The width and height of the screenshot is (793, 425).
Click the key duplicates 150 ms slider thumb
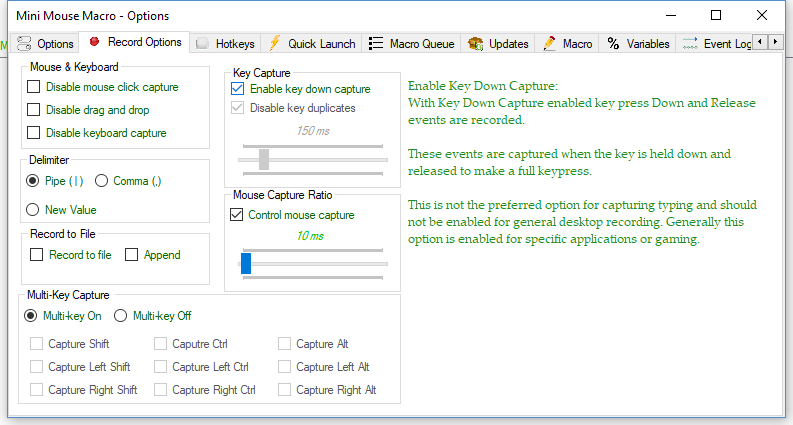tap(264, 159)
